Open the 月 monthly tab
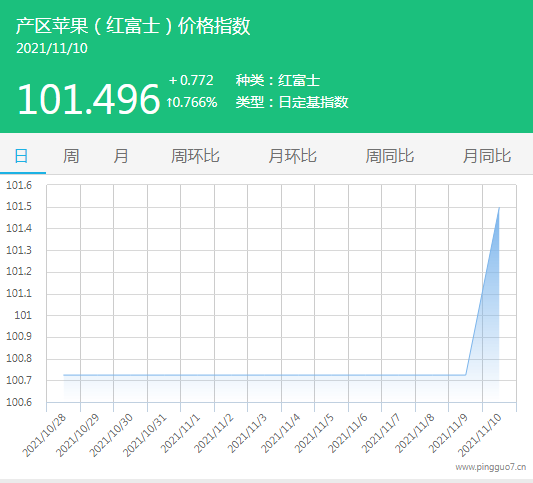533x483 pixels. (x=121, y=156)
